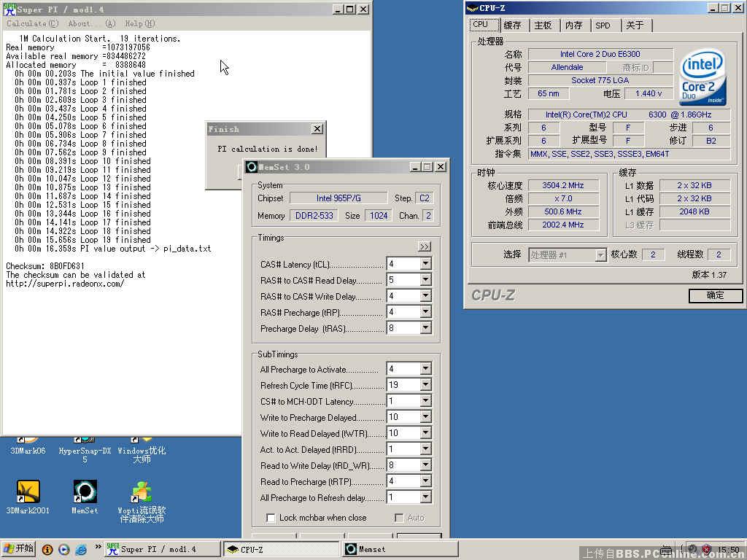
Task: Open the All Precharge to Activate dropdown
Action: click(x=426, y=368)
